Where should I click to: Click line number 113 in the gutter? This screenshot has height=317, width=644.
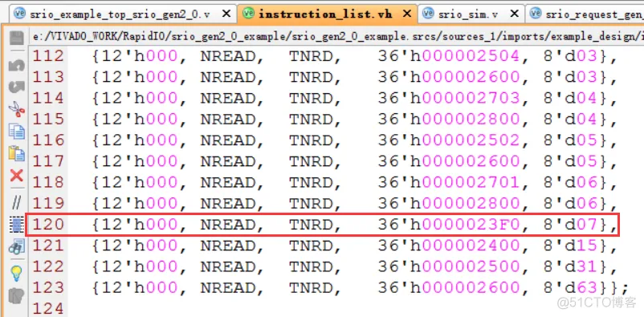click(x=47, y=77)
